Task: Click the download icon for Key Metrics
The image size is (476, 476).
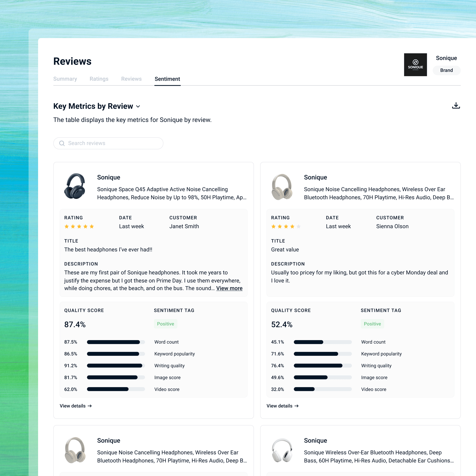Action: pos(456,106)
